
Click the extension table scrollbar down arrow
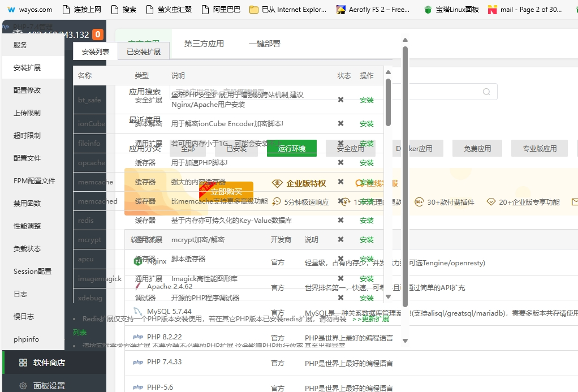click(x=388, y=296)
